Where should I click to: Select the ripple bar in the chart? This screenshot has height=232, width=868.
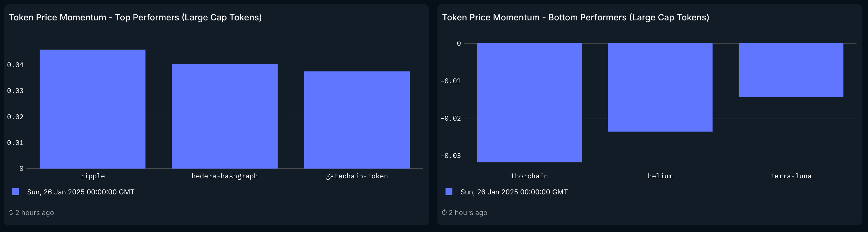92,109
